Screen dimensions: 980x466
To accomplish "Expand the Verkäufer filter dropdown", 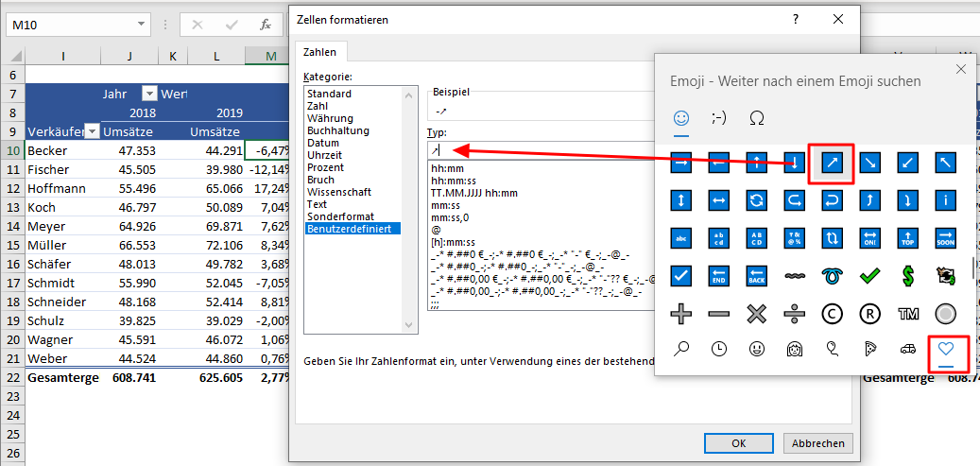I will coord(92,131).
